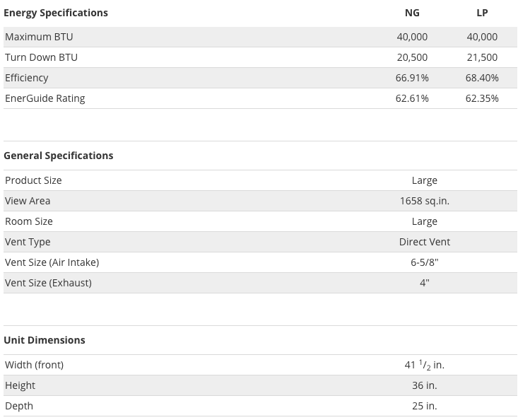Screen dimensions: 518x420
Task: Click the 20,500 Turn Down BTU value
Action: point(412,57)
